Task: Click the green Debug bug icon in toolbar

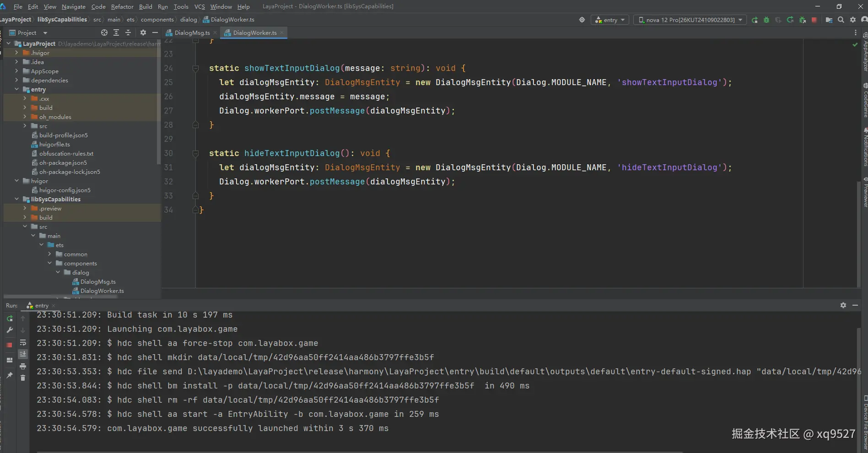Action: 766,20
